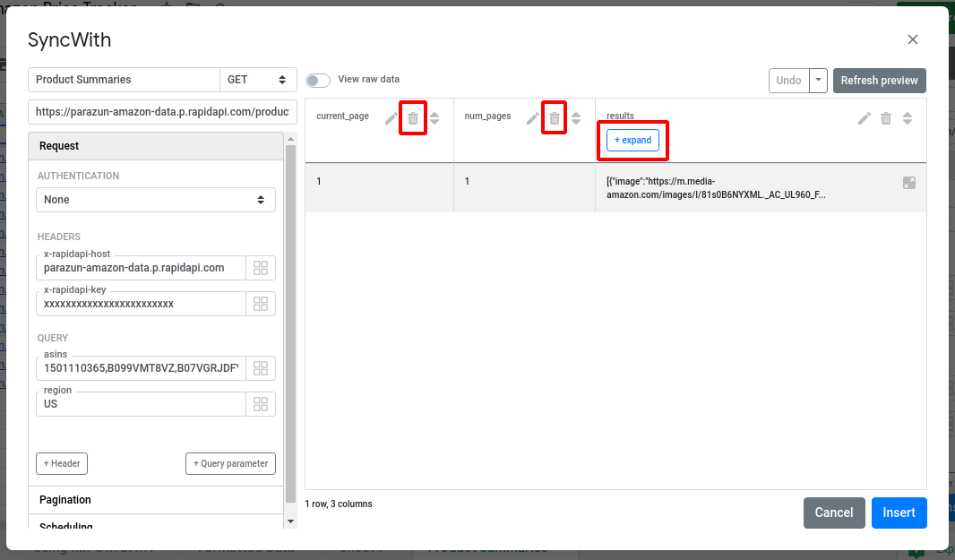Image resolution: width=955 pixels, height=560 pixels.
Task: Reorder the current_page column using sort arrows
Action: click(434, 118)
